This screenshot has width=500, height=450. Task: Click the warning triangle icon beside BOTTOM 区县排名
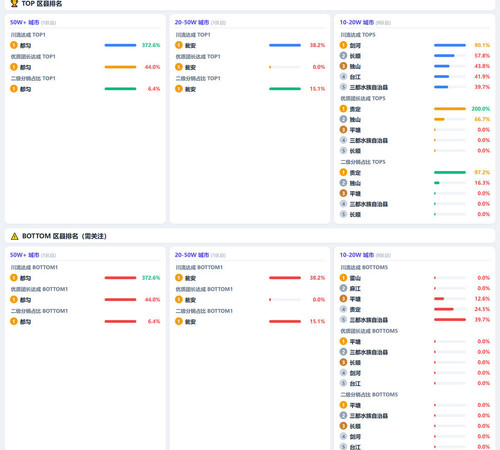(x=14, y=236)
